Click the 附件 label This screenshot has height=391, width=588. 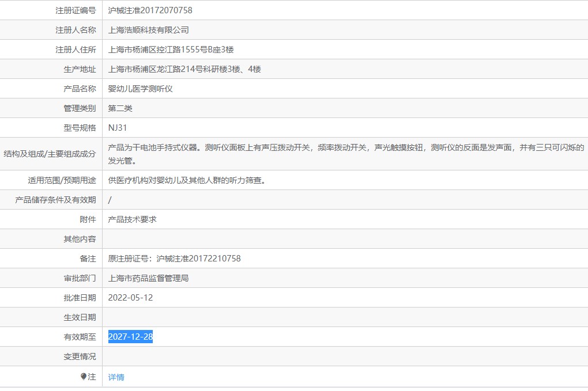pyautogui.click(x=88, y=219)
